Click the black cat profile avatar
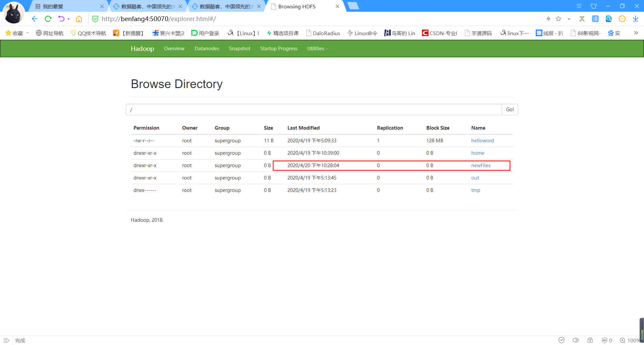Screen dimensions: 644x345 pyautogui.click(x=14, y=13)
